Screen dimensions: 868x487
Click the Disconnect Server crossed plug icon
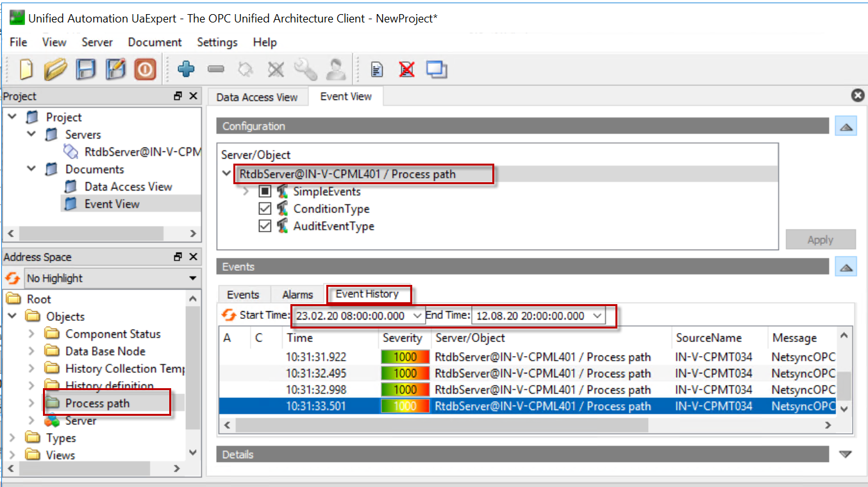[276, 69]
